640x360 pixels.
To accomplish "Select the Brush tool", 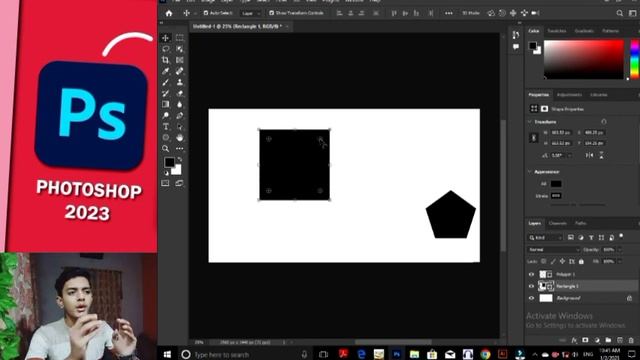I will [x=165, y=82].
